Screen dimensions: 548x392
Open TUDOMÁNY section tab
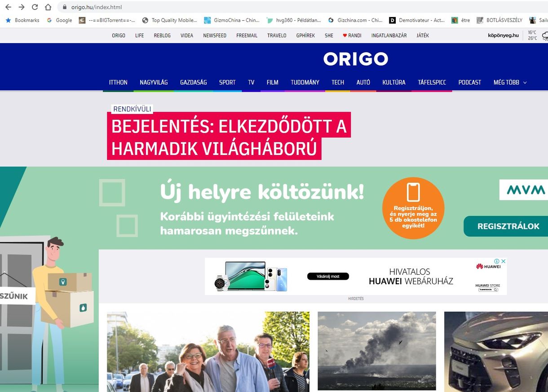pos(305,82)
